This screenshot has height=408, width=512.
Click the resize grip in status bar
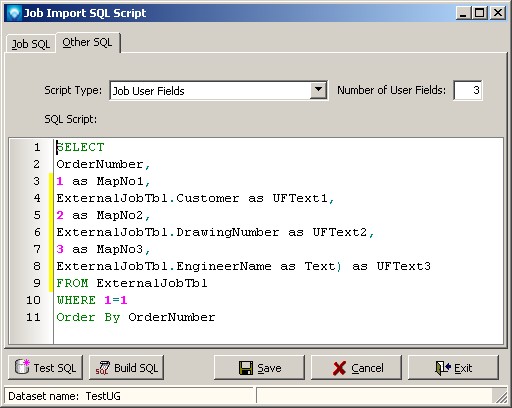coord(501,397)
